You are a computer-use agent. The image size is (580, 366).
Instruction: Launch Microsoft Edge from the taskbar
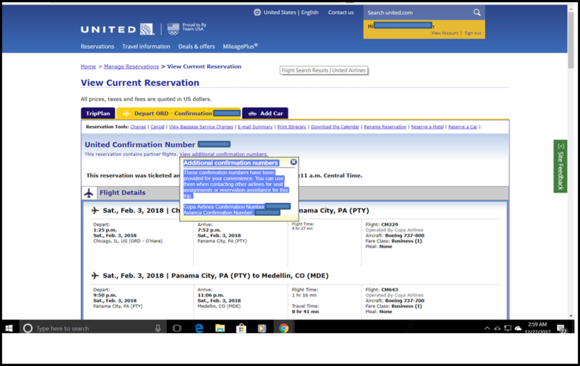point(199,328)
